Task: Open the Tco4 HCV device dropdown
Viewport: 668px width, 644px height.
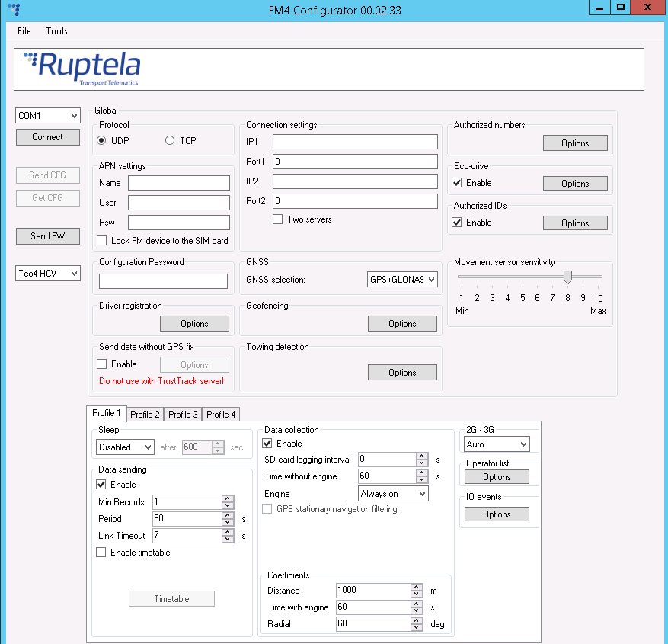Action: click(48, 273)
